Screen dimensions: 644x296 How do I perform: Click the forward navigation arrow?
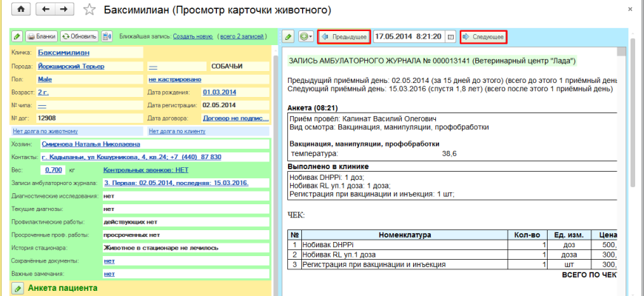point(64,10)
